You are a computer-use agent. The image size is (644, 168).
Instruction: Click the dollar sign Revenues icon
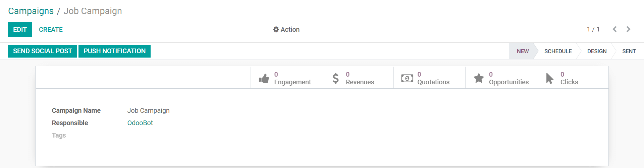(x=335, y=78)
